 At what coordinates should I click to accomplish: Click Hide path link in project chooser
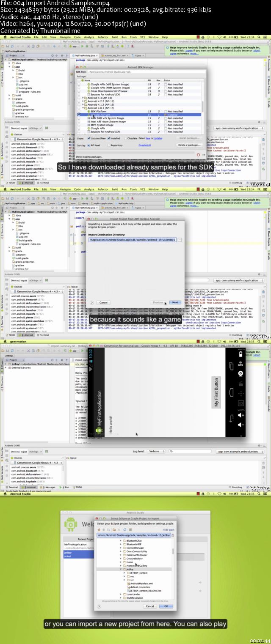pyautogui.click(x=168, y=530)
